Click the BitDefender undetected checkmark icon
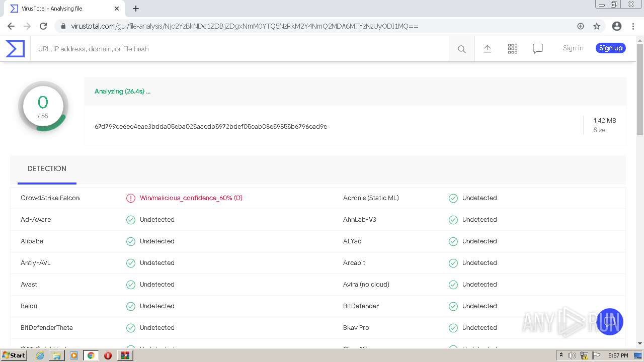This screenshot has height=362, width=644. (453, 306)
